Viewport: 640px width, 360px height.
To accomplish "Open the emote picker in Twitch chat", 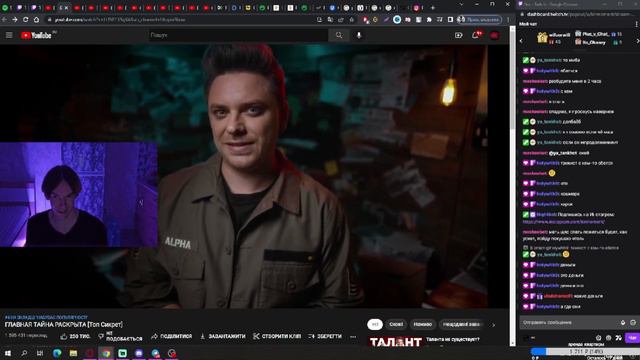I will (633, 322).
